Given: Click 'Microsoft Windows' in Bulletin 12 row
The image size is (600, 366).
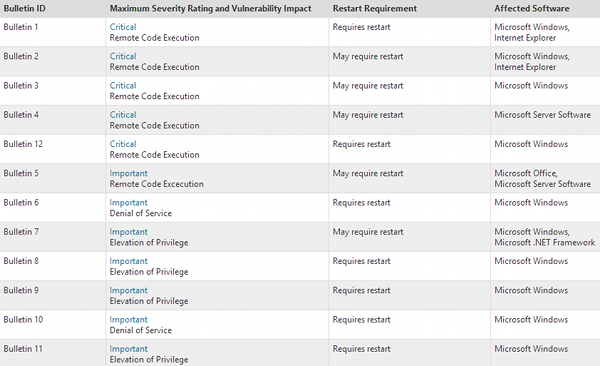Looking at the screenshot, I should tap(531, 144).
